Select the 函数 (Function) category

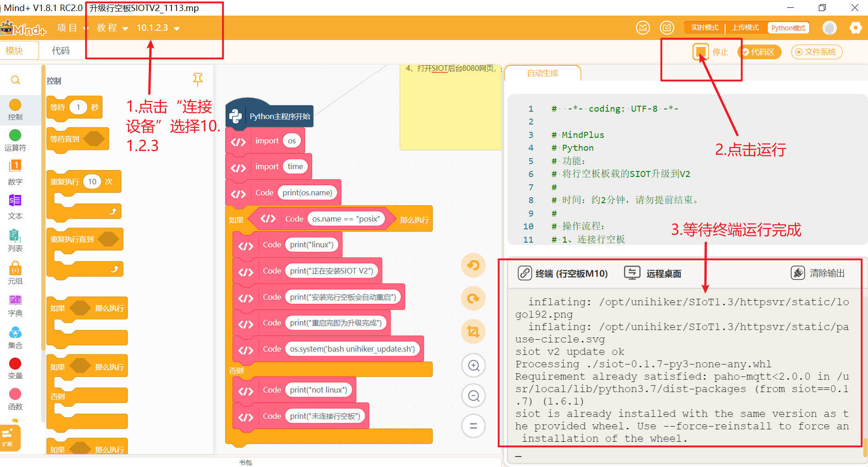pos(15,399)
